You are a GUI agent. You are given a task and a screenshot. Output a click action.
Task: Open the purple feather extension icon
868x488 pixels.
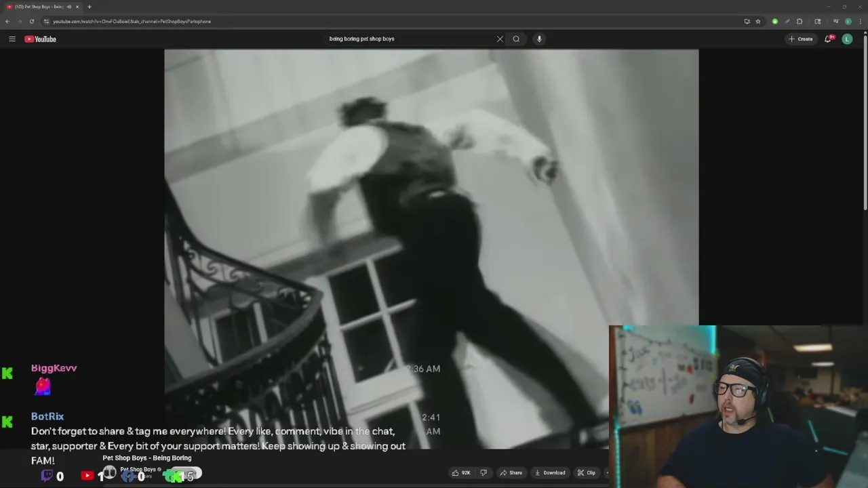click(787, 21)
